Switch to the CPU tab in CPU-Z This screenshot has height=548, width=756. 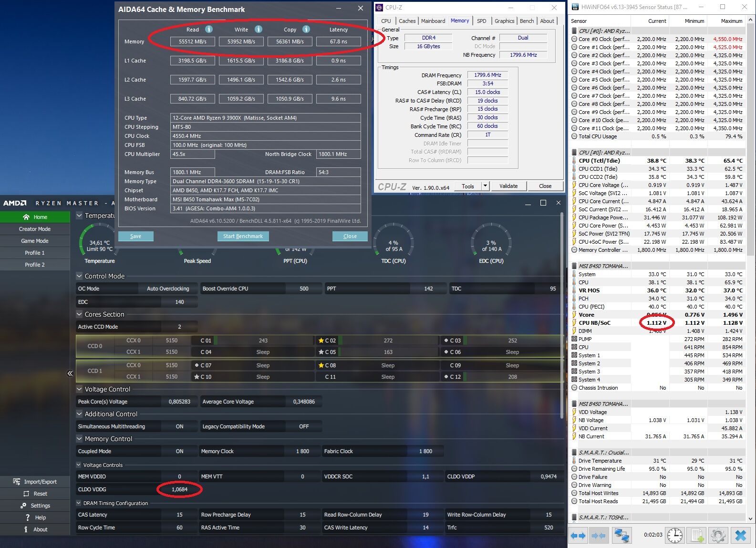point(386,21)
